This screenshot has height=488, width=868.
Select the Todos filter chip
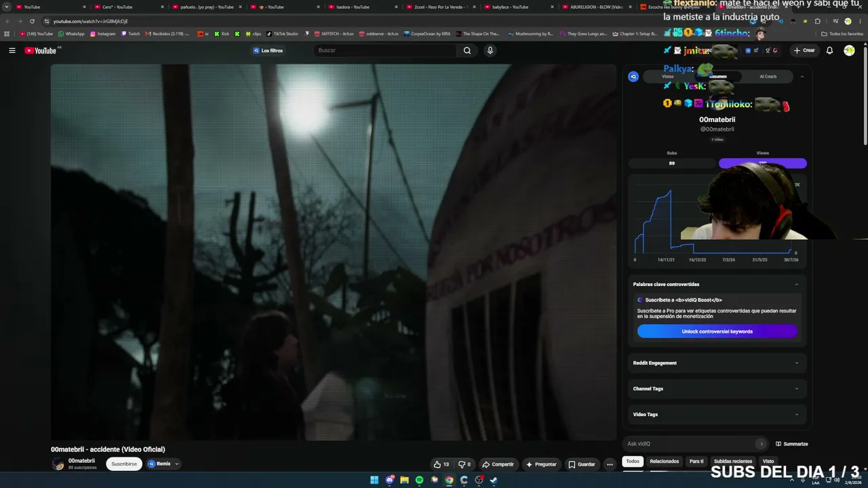tap(633, 462)
